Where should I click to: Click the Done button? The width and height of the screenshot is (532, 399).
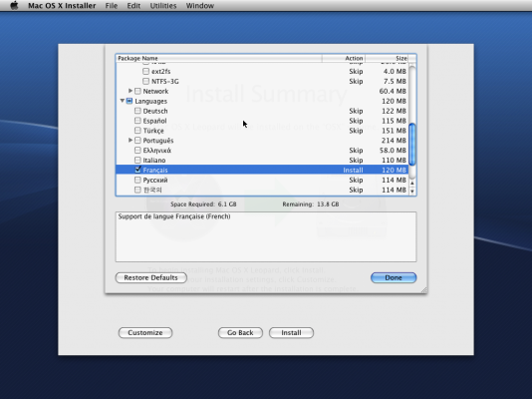click(394, 277)
